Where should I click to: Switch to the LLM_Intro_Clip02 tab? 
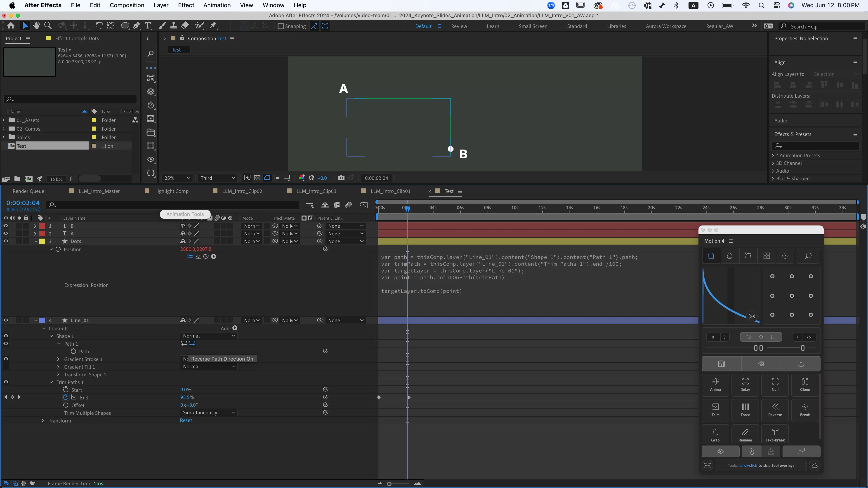[242, 191]
